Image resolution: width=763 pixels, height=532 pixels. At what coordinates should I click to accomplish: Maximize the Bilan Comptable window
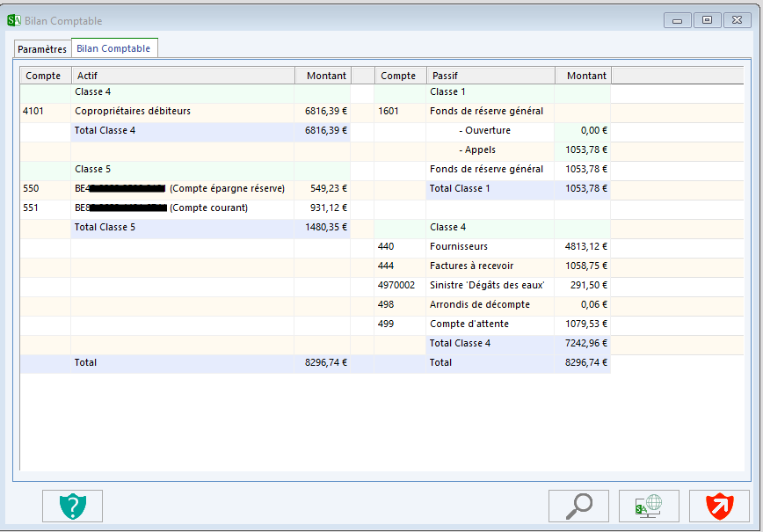click(x=707, y=20)
